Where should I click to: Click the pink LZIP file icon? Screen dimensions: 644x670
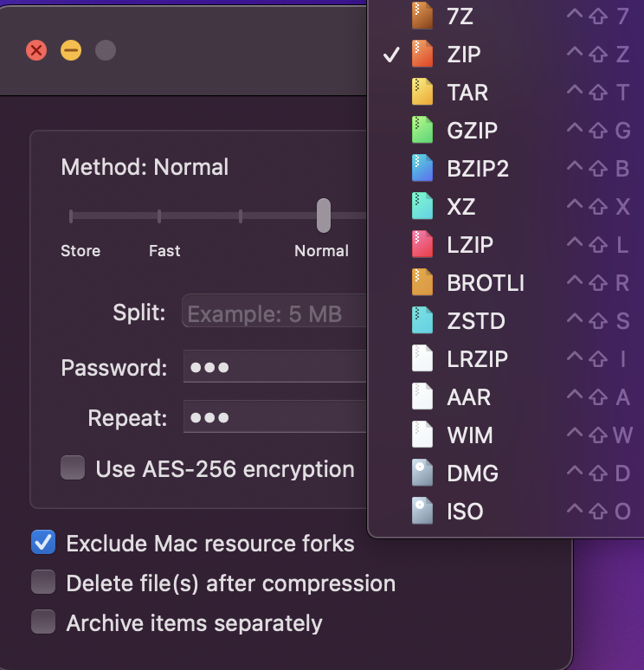tap(422, 245)
